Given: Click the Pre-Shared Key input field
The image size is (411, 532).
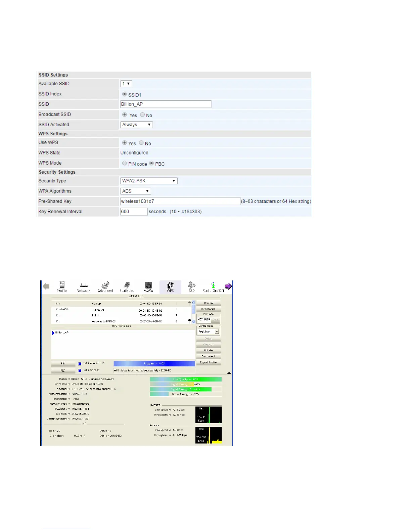Looking at the screenshot, I should pos(180,202).
